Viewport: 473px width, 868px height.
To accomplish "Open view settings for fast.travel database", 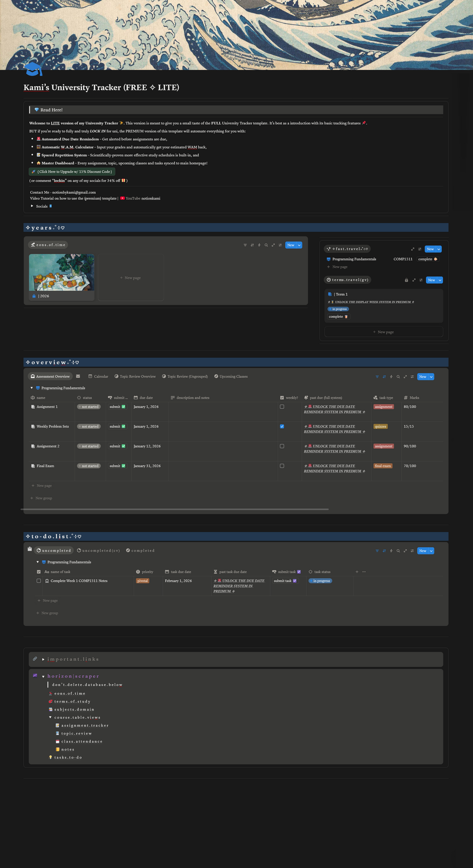I will tap(420, 249).
